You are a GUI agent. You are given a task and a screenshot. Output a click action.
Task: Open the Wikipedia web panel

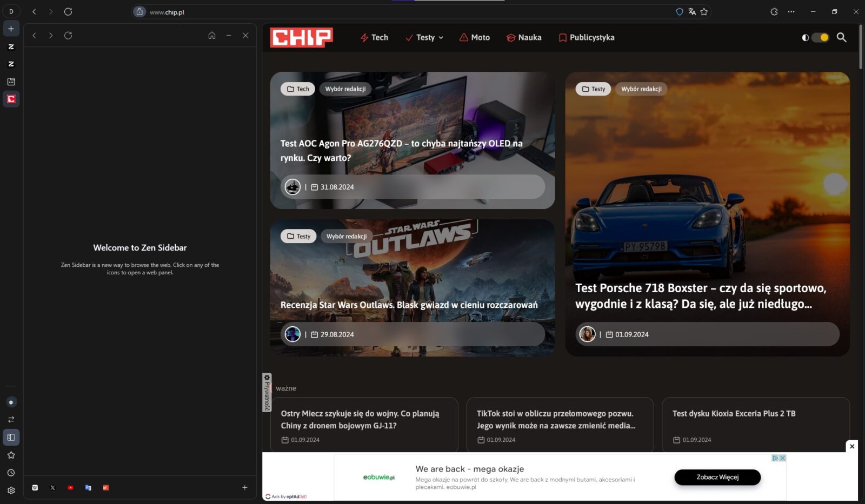coord(35,487)
